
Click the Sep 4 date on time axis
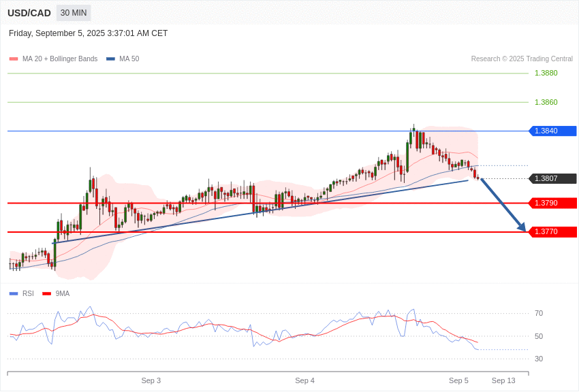point(304,380)
